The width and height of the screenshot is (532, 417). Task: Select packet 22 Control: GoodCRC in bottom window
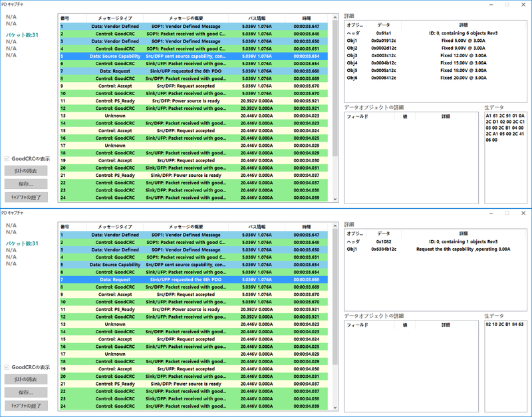click(194, 391)
